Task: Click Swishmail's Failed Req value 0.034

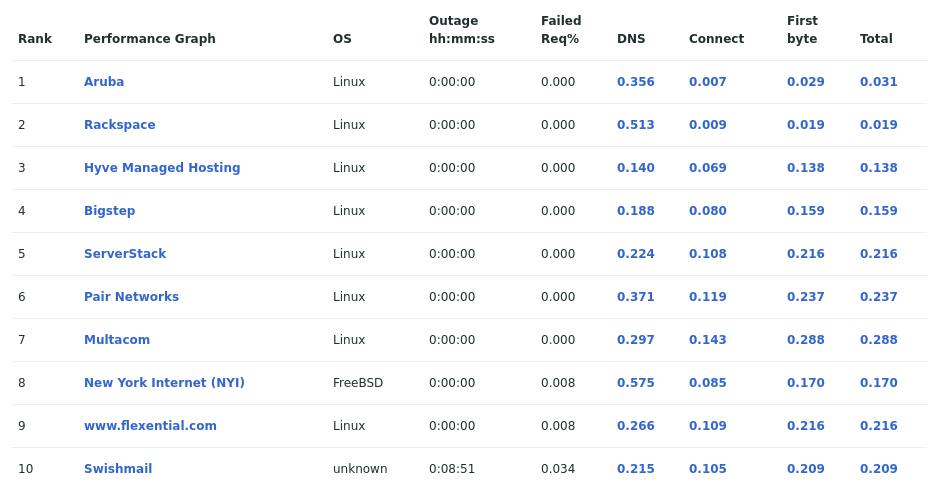Action: click(558, 468)
